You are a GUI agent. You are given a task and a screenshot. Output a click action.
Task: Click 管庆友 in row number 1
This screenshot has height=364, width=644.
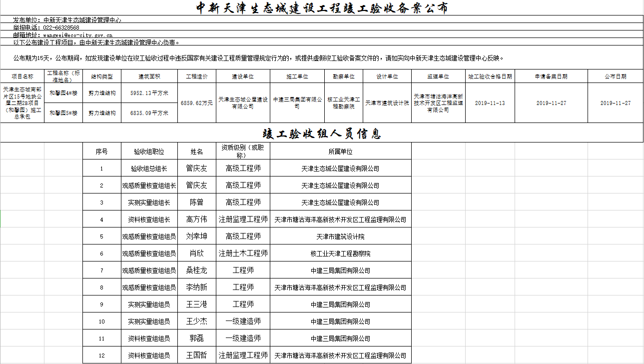(x=197, y=168)
